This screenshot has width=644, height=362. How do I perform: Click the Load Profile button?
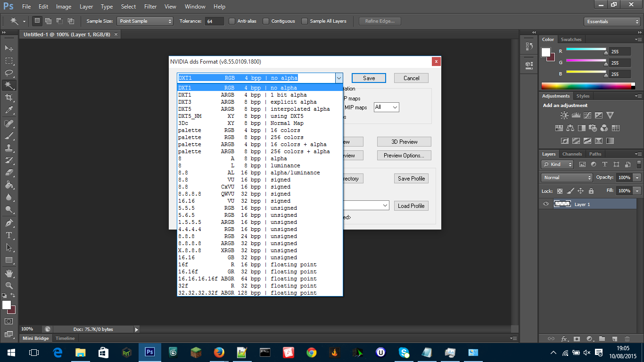pos(411,206)
